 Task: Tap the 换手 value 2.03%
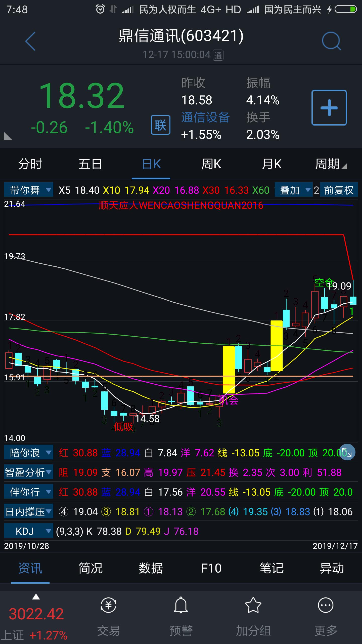pos(263,135)
